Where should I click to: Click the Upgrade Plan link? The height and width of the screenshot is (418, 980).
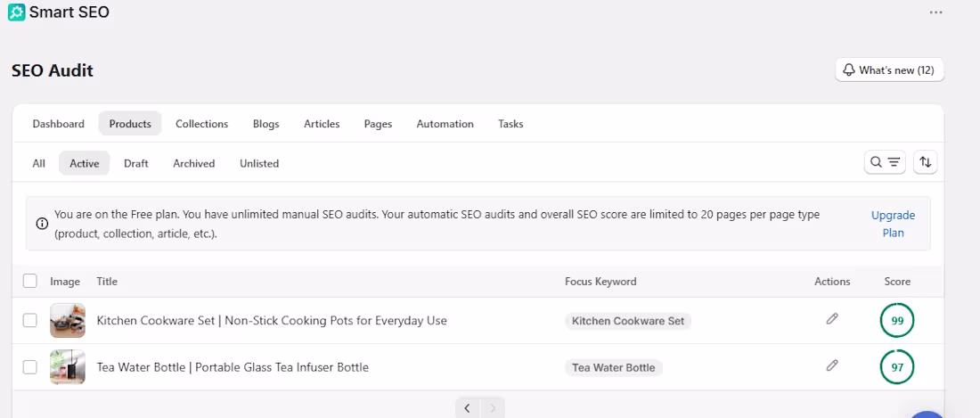893,224
